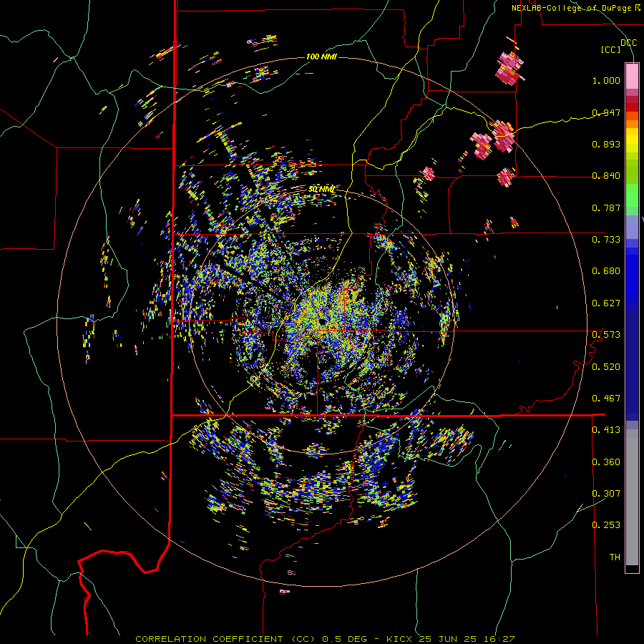Image resolution: width=644 pixels, height=644 pixels.
Task: Click the 0.680 color scale value
Action: click(x=606, y=271)
